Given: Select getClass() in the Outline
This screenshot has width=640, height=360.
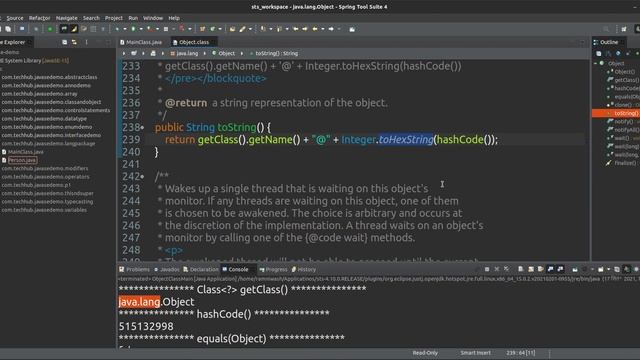Looking at the screenshot, I should pyautogui.click(x=627, y=80).
